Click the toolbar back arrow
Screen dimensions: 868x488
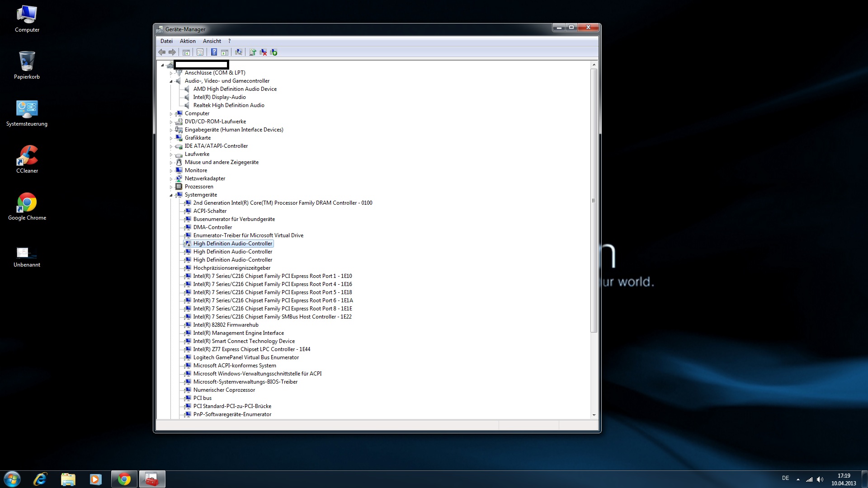click(162, 52)
